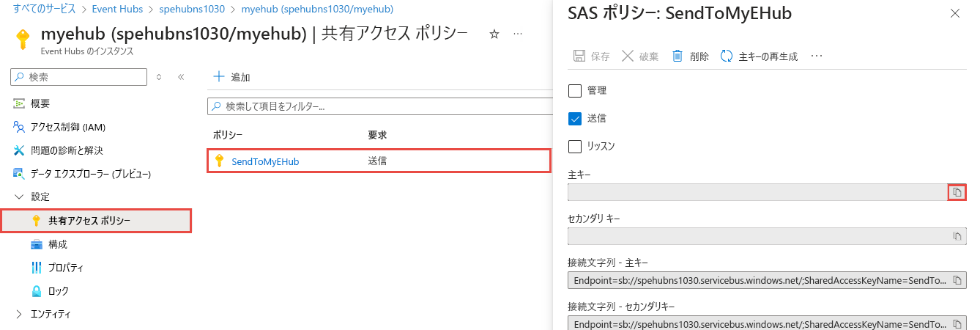Screen dimensions: 980x330
Task: Click the 削除 delete trash button
Action: pos(690,56)
